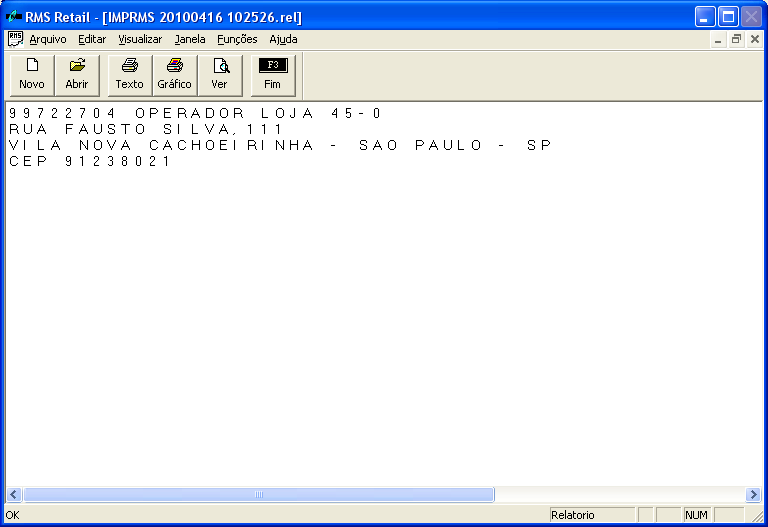Image resolution: width=768 pixels, height=527 pixels.
Task: Maximize the RMS Retail main window
Action: tap(728, 17)
